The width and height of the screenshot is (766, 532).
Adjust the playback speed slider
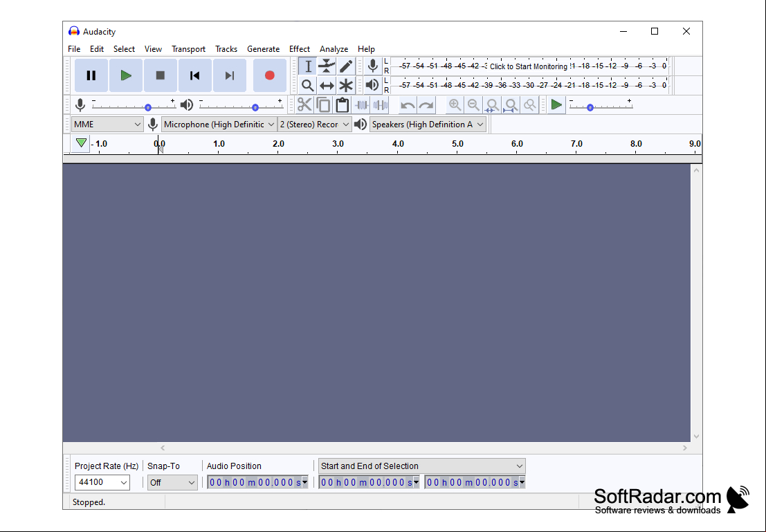(x=601, y=107)
